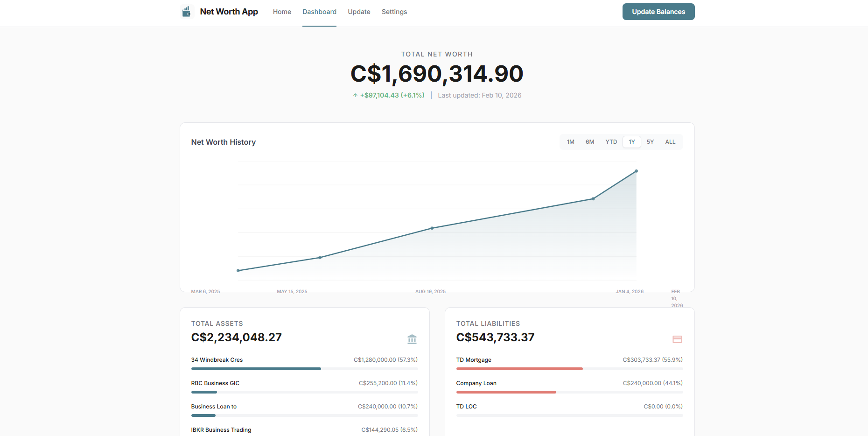The image size is (868, 436).
Task: Select the Aug 19, 2025 chart data point
Action: (432, 228)
